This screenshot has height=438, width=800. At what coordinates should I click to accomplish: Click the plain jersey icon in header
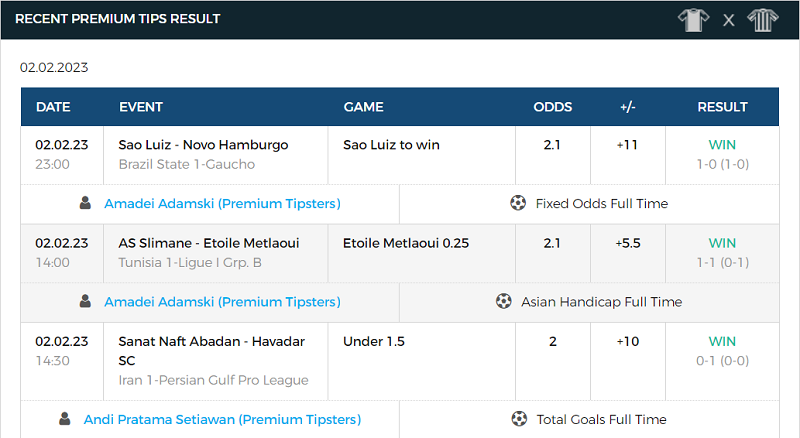point(693,20)
